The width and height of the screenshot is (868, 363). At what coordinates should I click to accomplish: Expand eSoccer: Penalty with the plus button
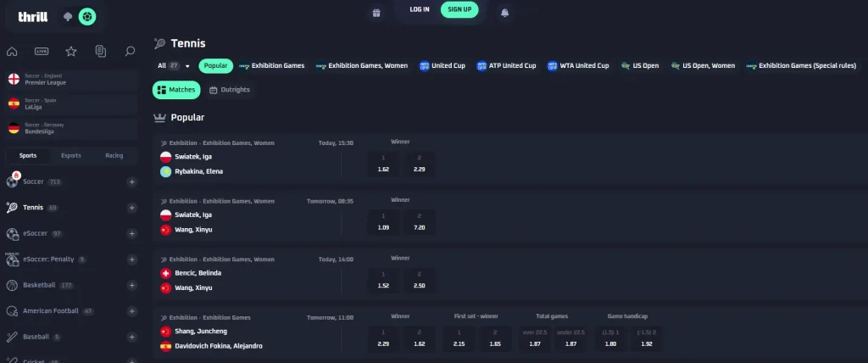131,260
